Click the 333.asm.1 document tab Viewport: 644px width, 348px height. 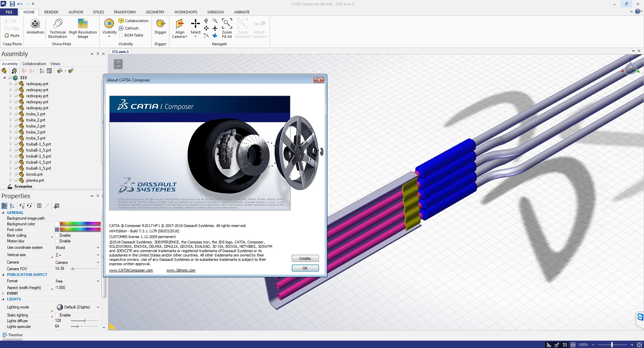click(120, 52)
